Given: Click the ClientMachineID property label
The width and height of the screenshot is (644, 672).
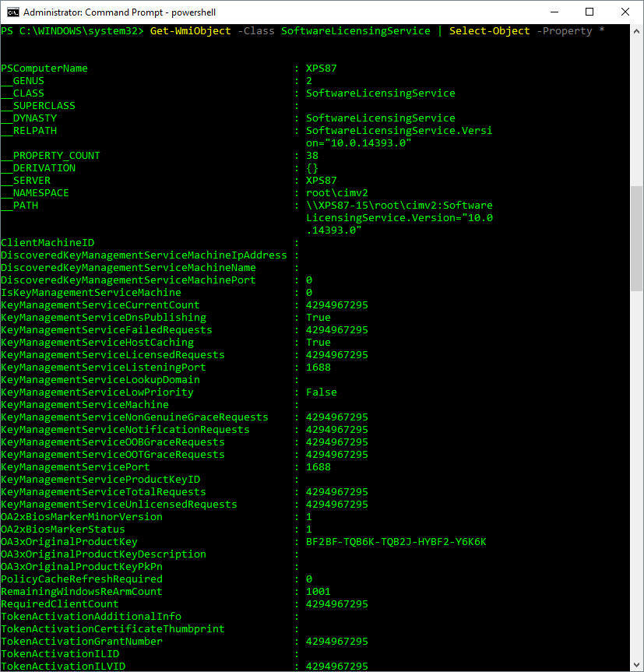Looking at the screenshot, I should pos(48,242).
